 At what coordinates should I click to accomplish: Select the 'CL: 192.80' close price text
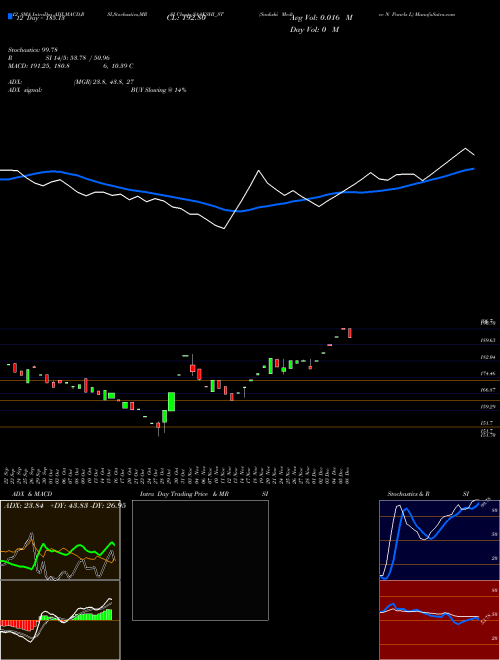click(186, 18)
